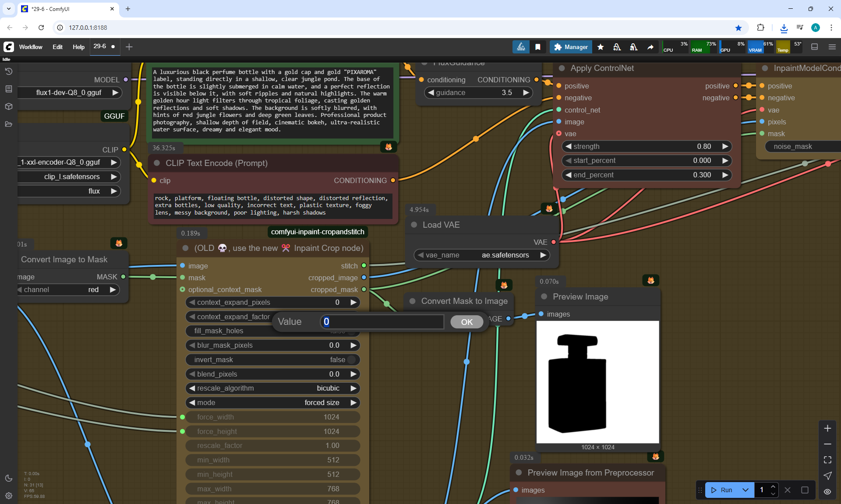The width and height of the screenshot is (841, 504).
Task: Open the model library cube icon
Action: pos(9,106)
